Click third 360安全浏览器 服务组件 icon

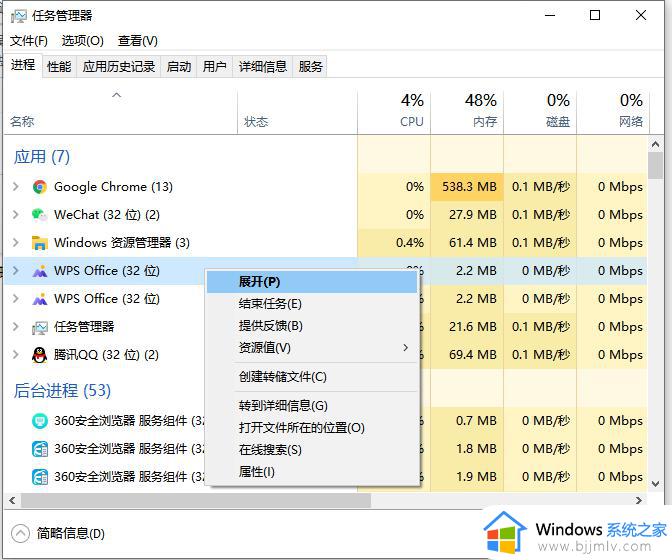[39, 477]
